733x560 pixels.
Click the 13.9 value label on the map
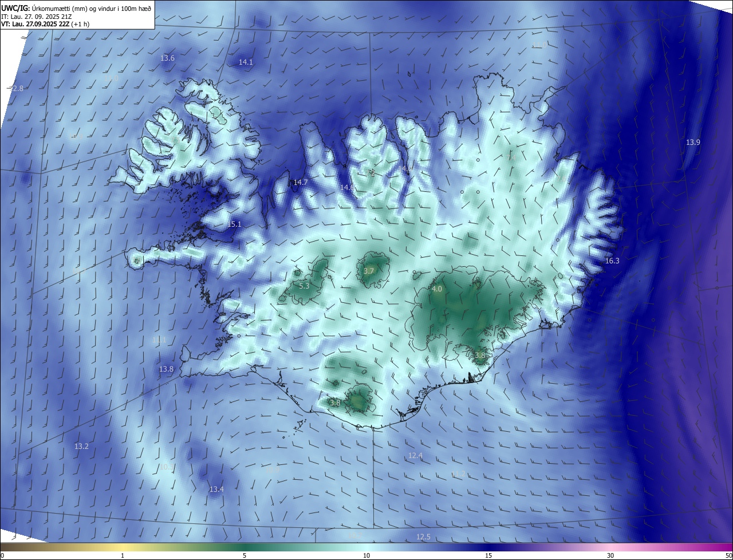click(x=693, y=142)
